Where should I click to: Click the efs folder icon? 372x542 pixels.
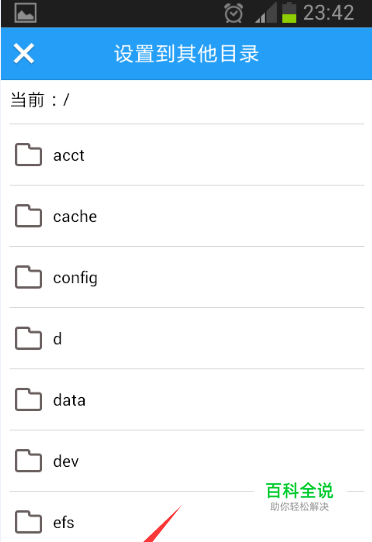tap(28, 522)
